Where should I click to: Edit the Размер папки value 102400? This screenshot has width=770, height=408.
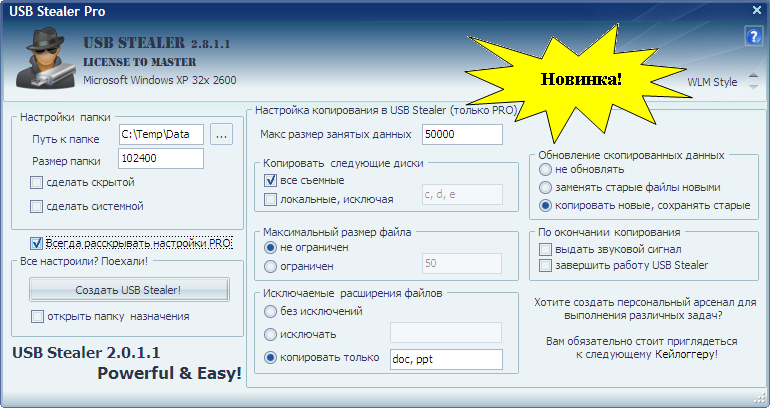(x=161, y=159)
